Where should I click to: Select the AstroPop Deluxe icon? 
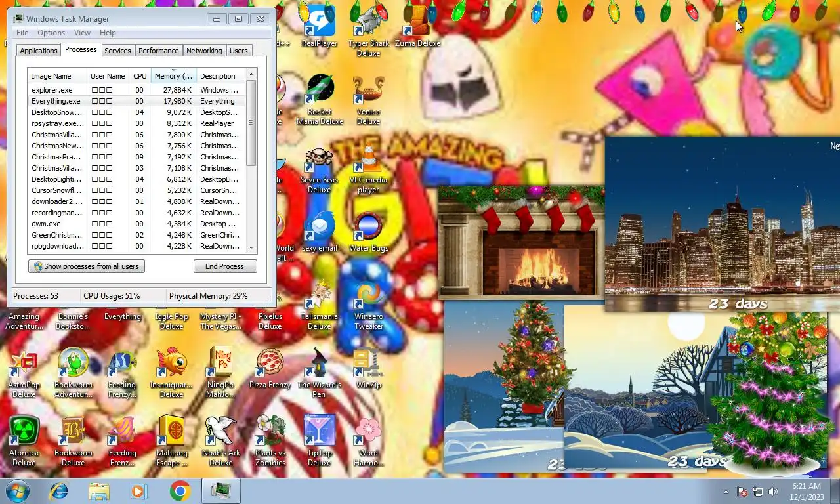pos(24,372)
